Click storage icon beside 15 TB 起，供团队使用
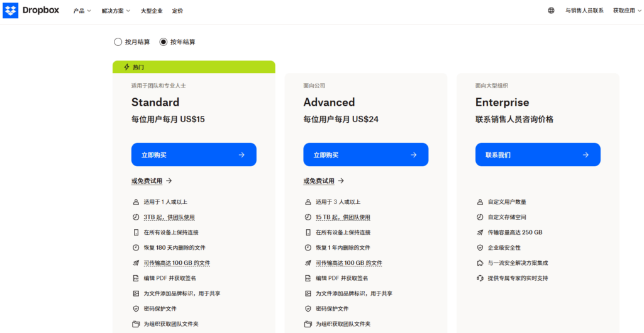Screen dimensions: 644x333 point(308,217)
